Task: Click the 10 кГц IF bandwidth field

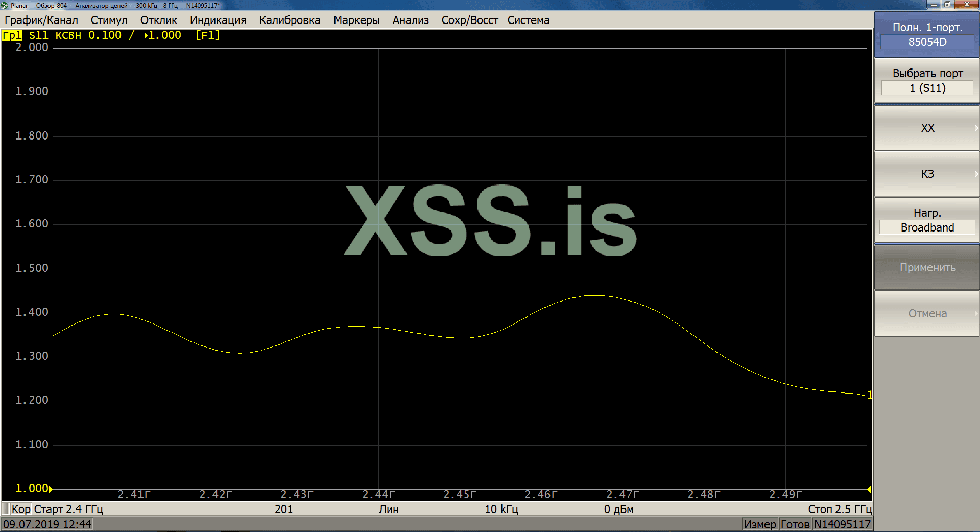Action: [x=501, y=509]
